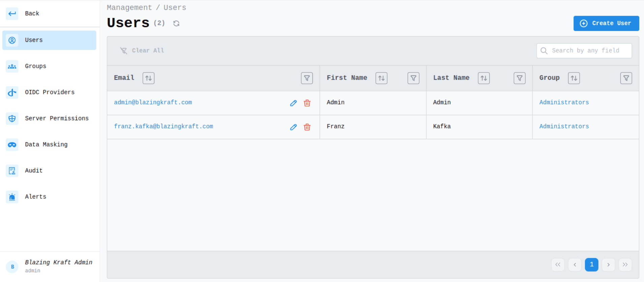
Task: Sort the table by Email column
Action: pyautogui.click(x=148, y=78)
